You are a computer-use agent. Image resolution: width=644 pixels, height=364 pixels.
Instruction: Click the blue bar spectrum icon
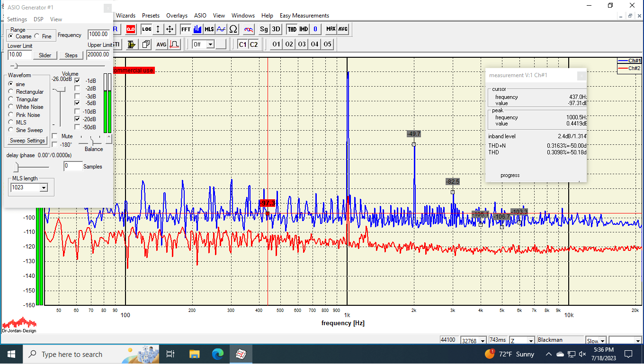pyautogui.click(x=197, y=29)
